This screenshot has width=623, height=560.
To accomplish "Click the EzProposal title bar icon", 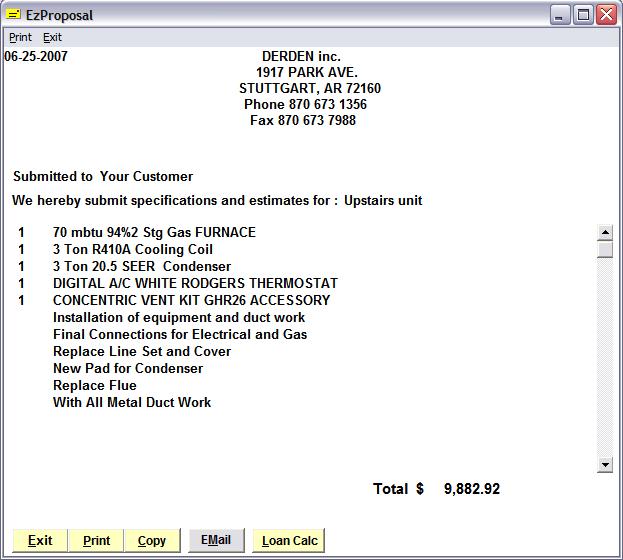I will click(13, 15).
